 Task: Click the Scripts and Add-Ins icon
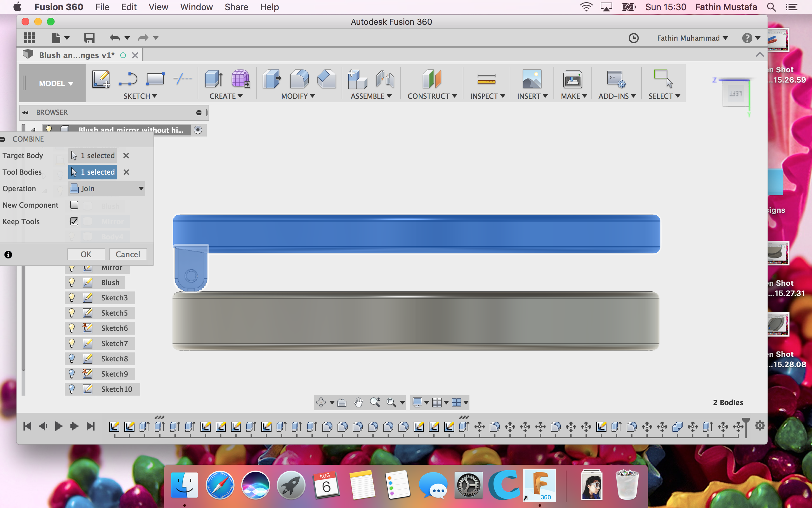[616, 79]
